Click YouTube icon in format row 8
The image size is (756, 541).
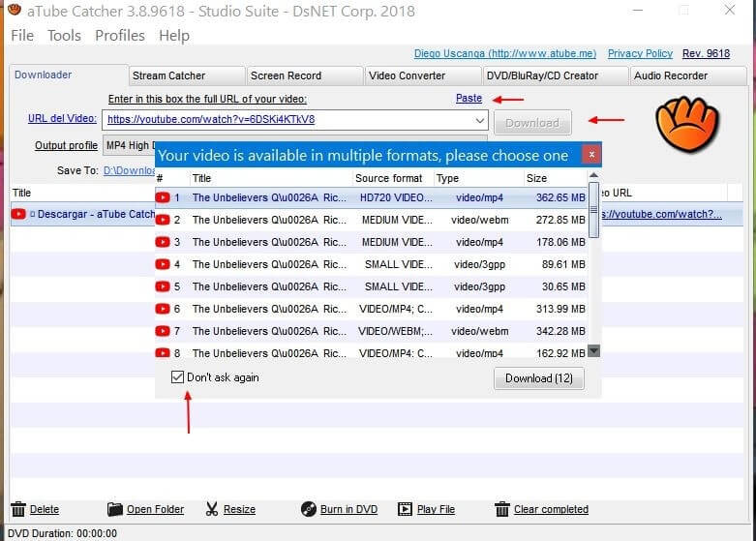coord(163,353)
